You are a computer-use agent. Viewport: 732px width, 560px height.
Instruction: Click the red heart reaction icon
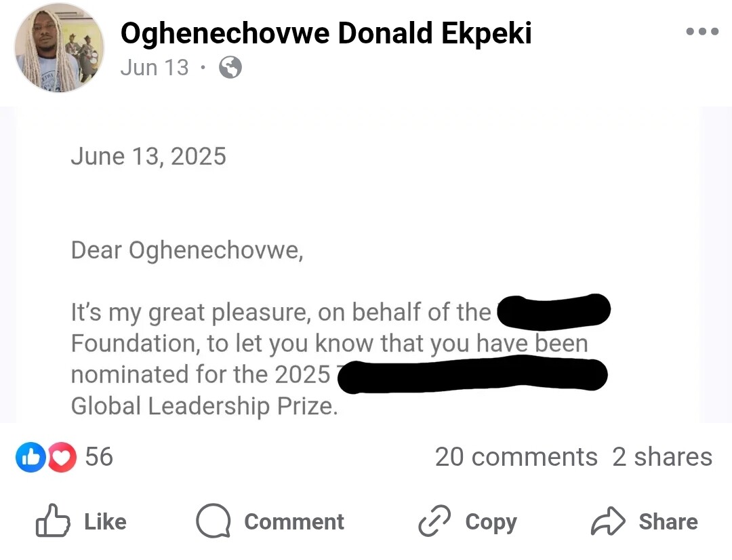point(62,457)
